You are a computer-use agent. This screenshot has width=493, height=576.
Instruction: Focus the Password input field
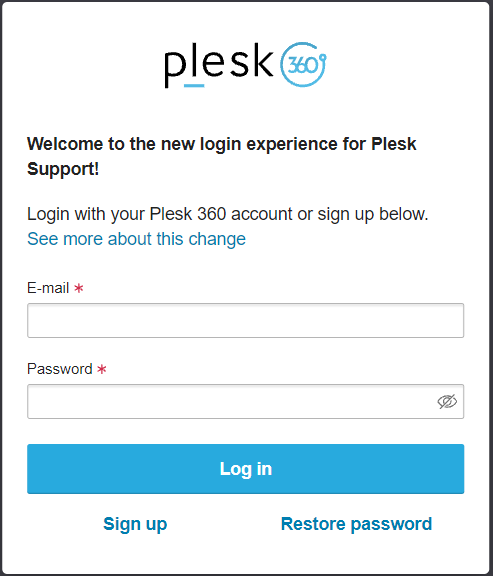245,402
